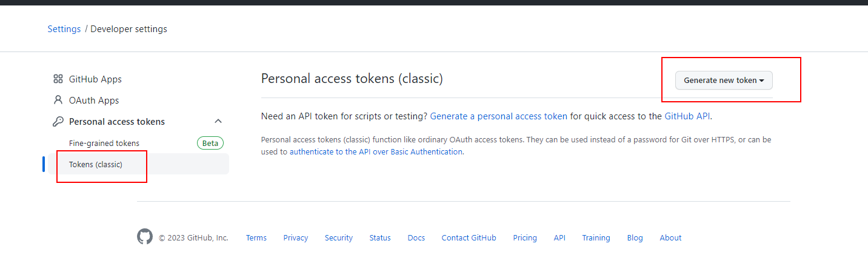Open authenticate to the API over Basic Authentication link
The width and height of the screenshot is (868, 255).
[x=376, y=152]
